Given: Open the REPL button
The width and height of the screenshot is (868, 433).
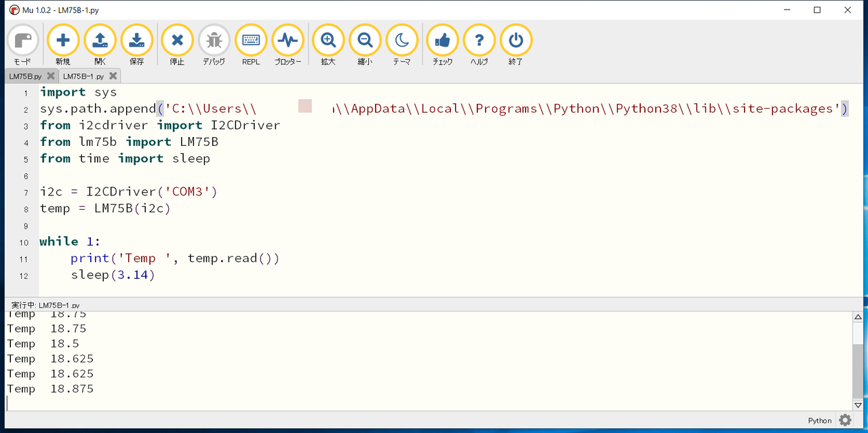Looking at the screenshot, I should [251, 45].
